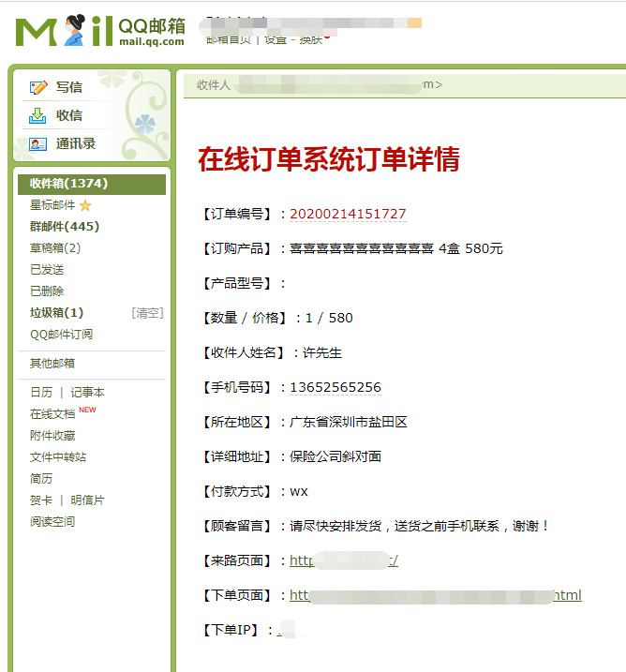The width and height of the screenshot is (626, 672).
Task: Click the customer message 请尽快安排发货
Action: pos(335,526)
